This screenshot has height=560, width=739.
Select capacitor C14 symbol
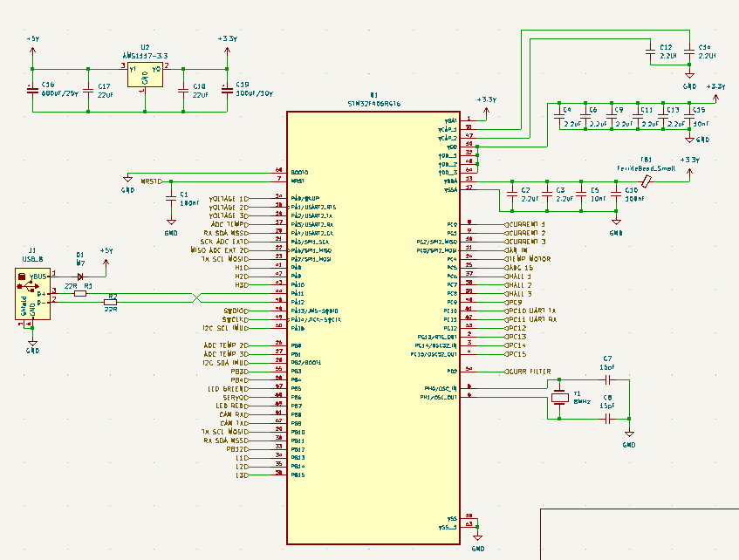689,51
